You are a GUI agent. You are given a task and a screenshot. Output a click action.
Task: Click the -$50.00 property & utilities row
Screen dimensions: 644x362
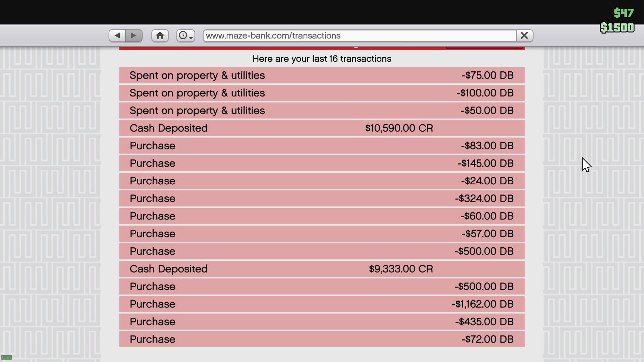[x=322, y=111]
